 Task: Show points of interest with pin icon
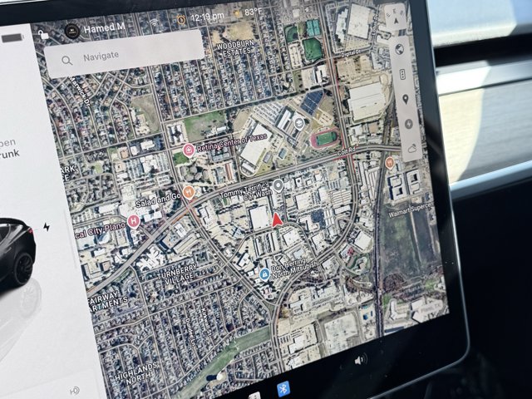(406, 99)
